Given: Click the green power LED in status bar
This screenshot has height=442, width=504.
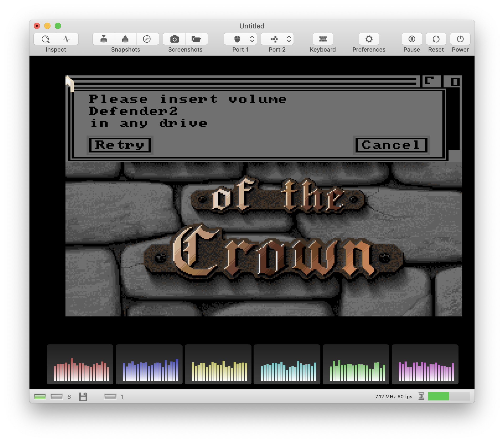Looking at the screenshot, I should (40, 396).
